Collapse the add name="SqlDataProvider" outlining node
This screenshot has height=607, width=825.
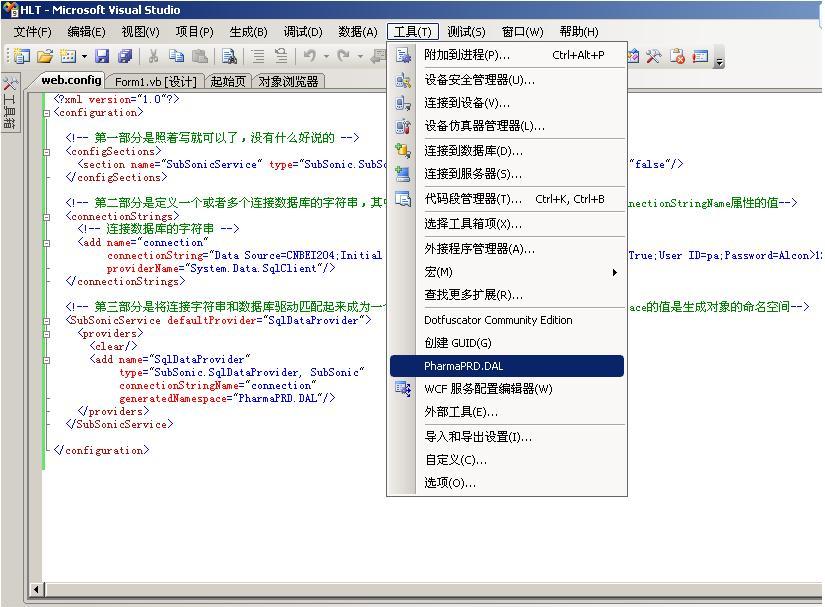point(47,360)
